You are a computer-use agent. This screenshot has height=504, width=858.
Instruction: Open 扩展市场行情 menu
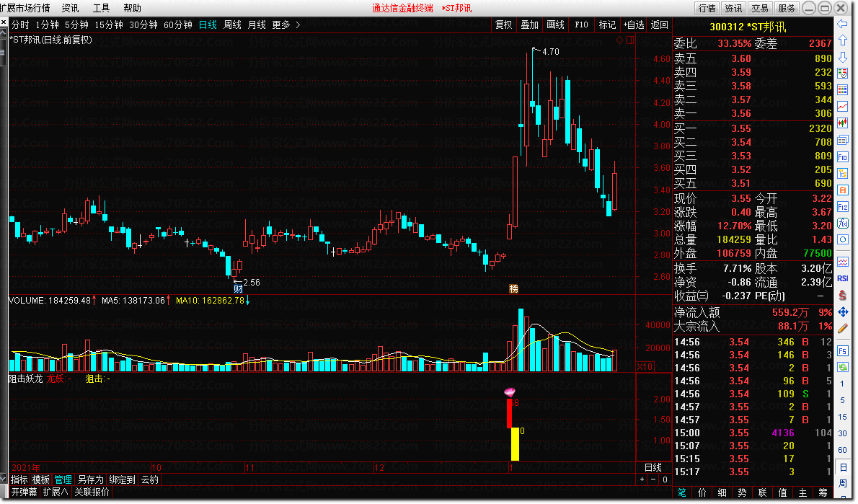(25, 8)
